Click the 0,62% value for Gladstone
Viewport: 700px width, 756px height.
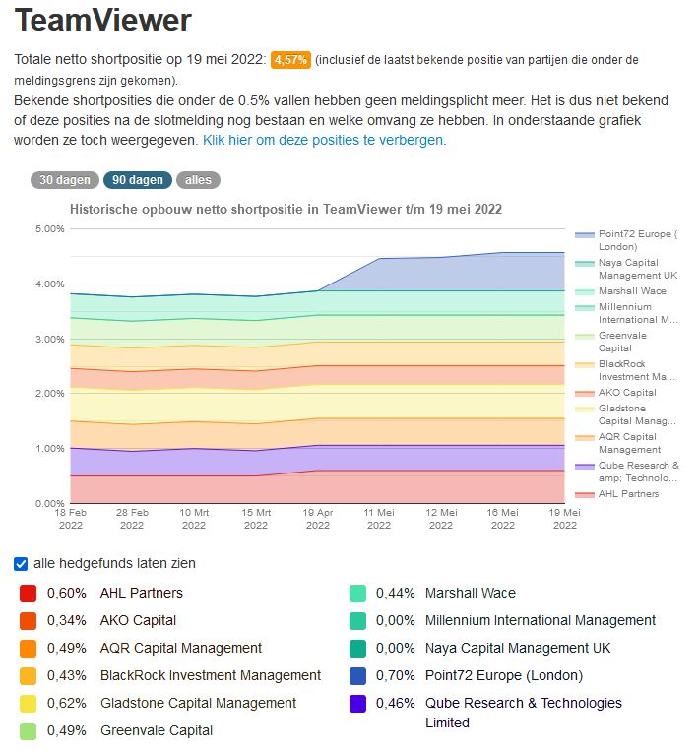coord(67,704)
